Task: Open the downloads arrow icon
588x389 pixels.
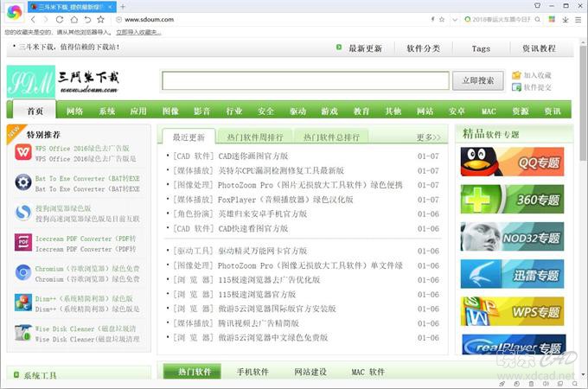Action: pyautogui.click(x=566, y=20)
